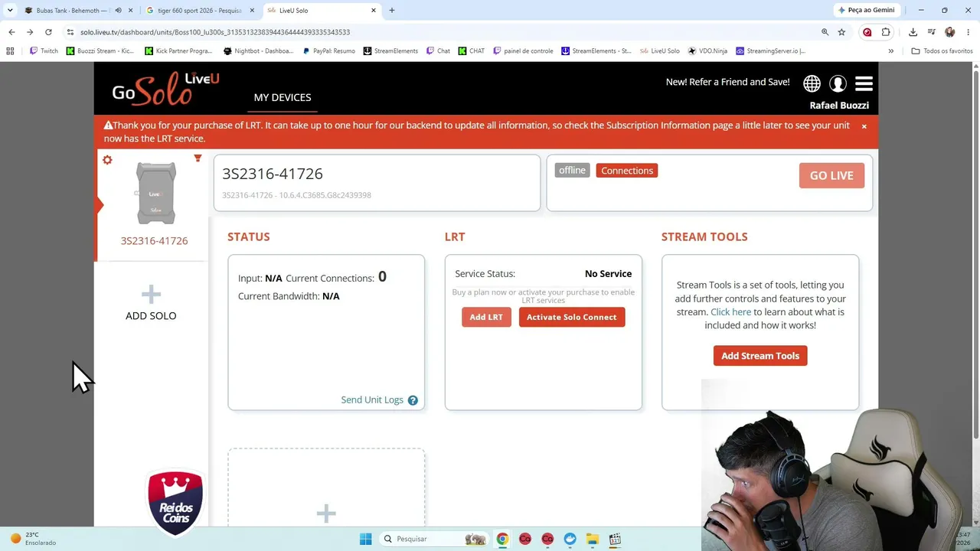Open the browser extensions puzzle icon
Screen dimensions: 980x551
[x=886, y=32]
